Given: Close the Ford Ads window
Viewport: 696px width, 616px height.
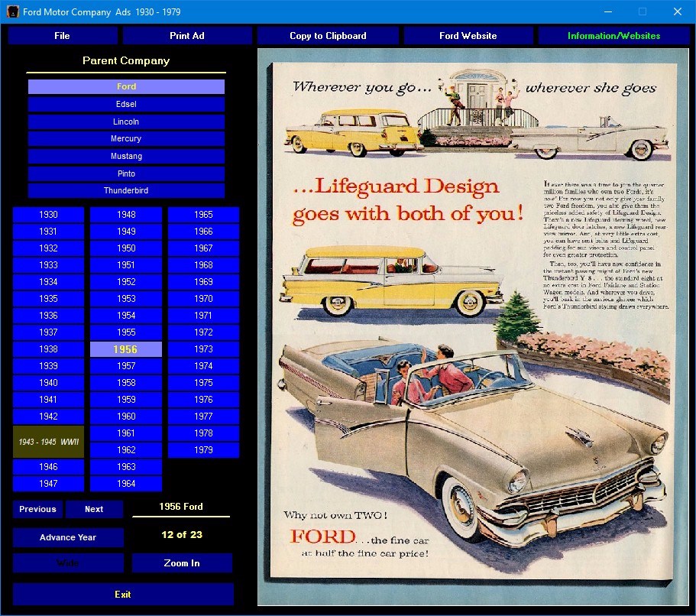Looking at the screenshot, I should pos(678,11).
